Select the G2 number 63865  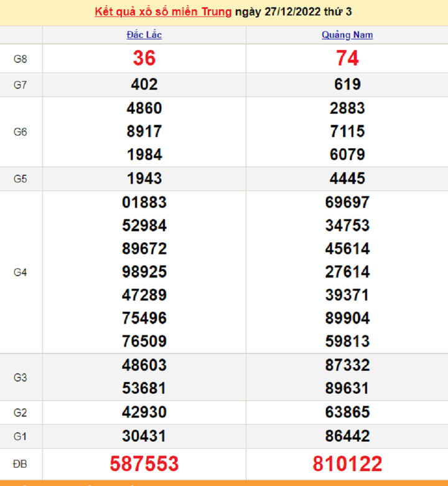pos(347,412)
